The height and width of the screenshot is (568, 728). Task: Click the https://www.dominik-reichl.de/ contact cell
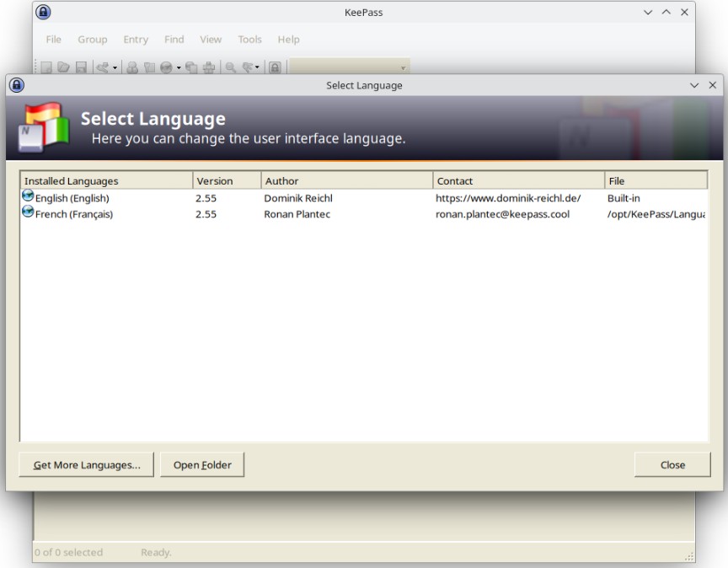[508, 198]
